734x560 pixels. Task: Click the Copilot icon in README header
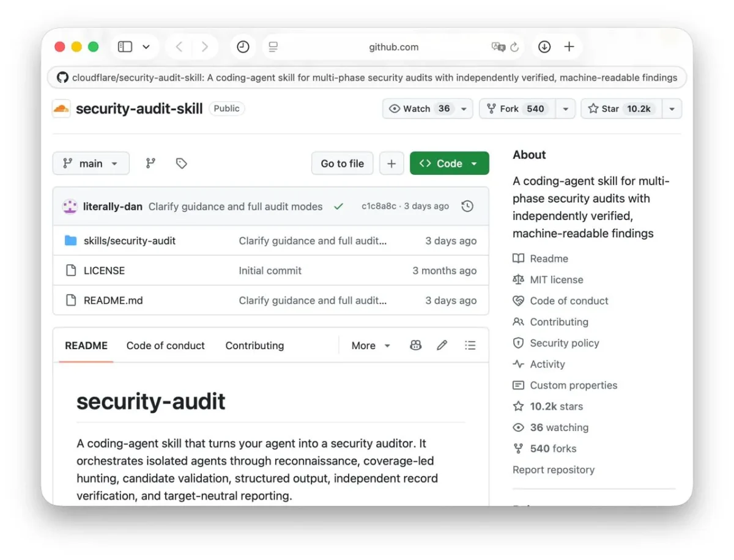415,345
